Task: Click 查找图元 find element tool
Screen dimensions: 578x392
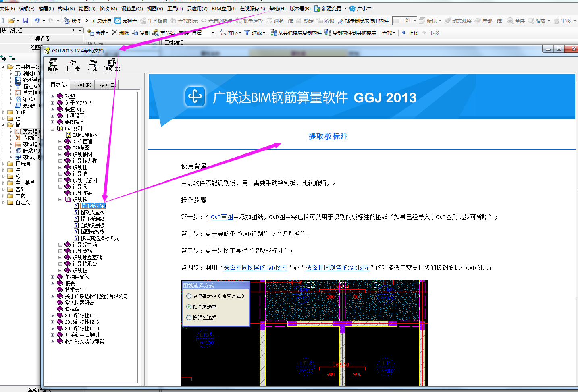Action: 184,21
